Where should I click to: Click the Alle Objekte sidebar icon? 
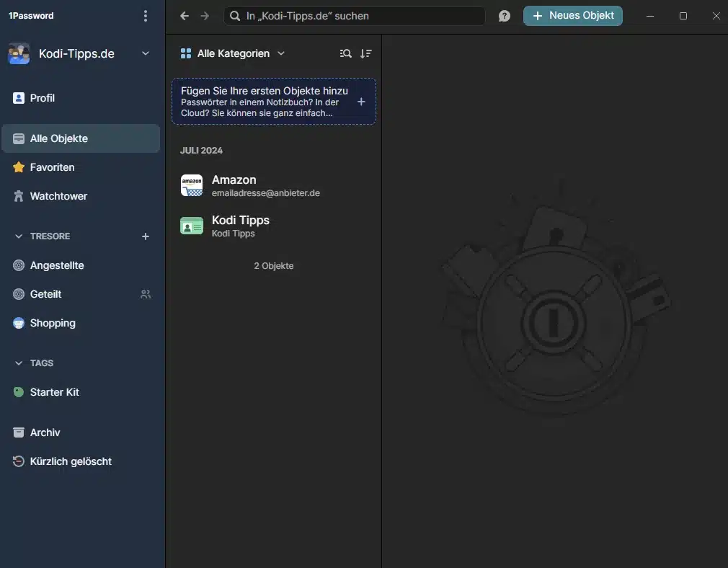click(19, 138)
